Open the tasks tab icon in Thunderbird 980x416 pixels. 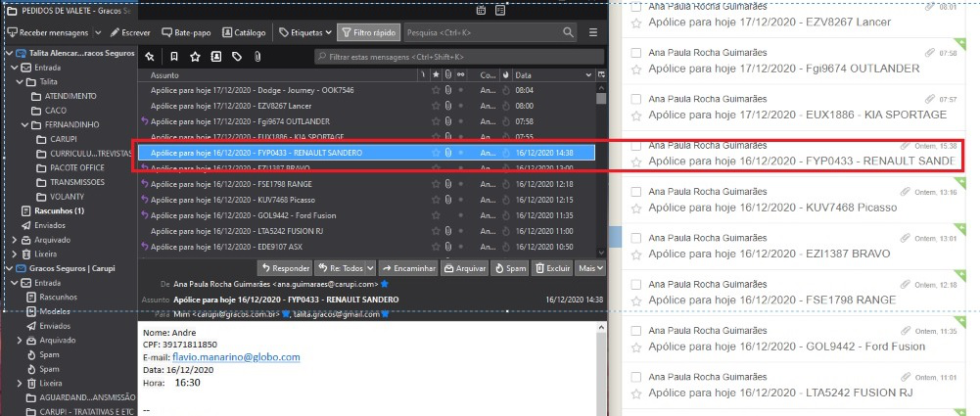click(x=500, y=10)
